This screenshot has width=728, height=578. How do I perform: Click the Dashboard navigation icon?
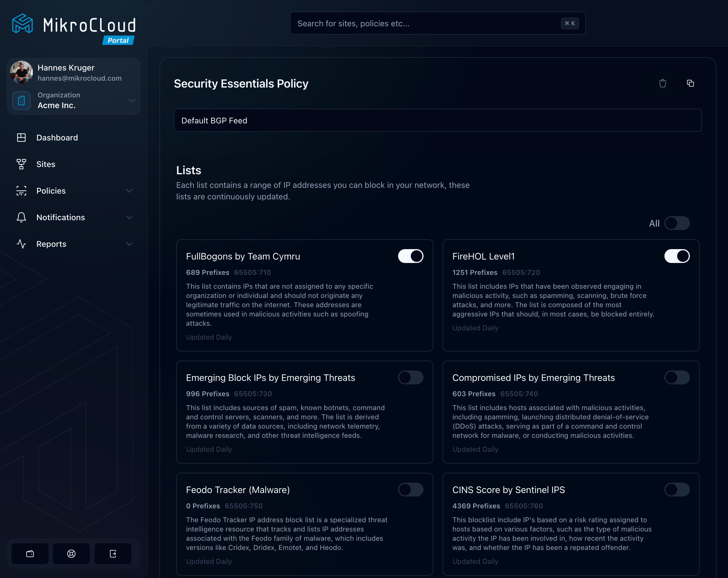pyautogui.click(x=21, y=137)
